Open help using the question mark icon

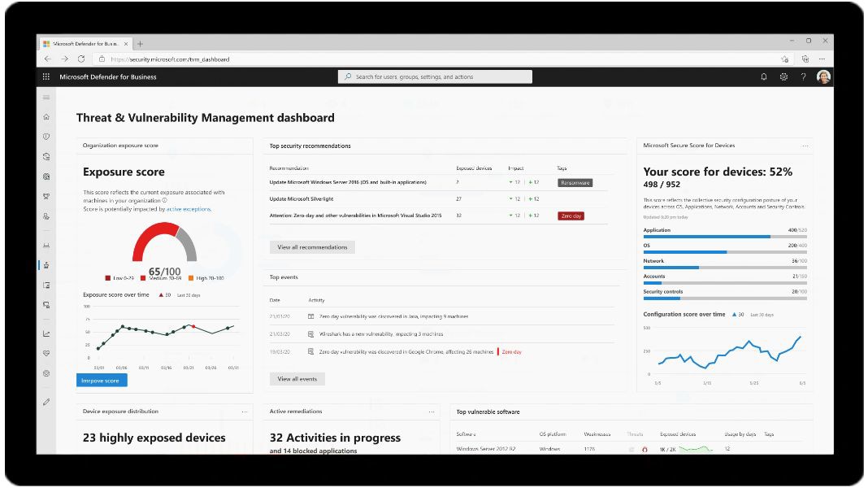[x=802, y=76]
